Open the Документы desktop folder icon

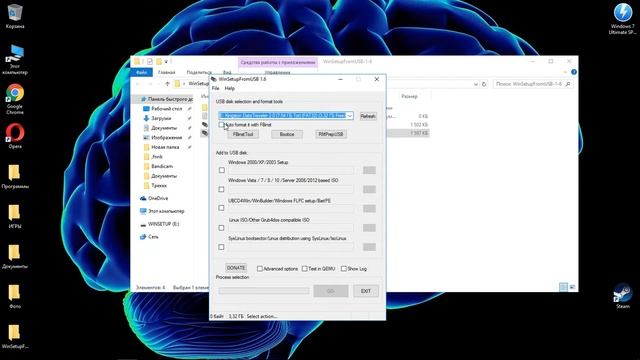pos(15,256)
